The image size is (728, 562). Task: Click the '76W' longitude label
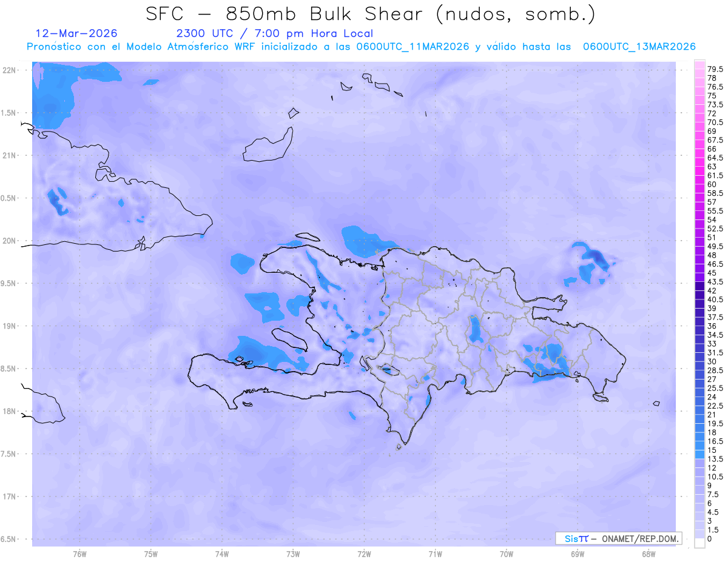pyautogui.click(x=79, y=554)
